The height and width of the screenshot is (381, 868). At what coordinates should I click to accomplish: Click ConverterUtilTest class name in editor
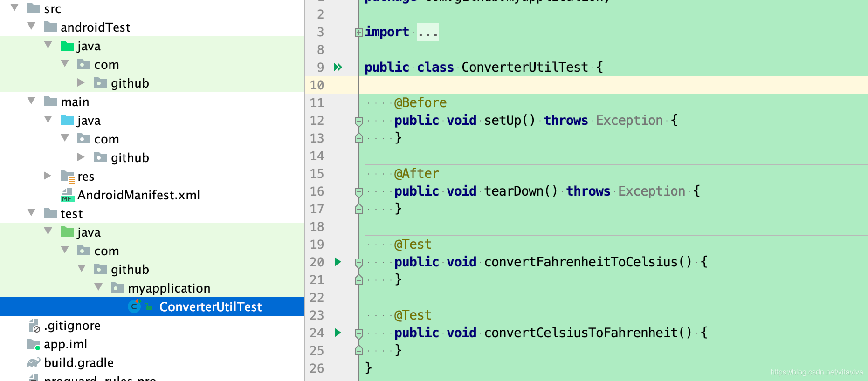pyautogui.click(x=525, y=67)
